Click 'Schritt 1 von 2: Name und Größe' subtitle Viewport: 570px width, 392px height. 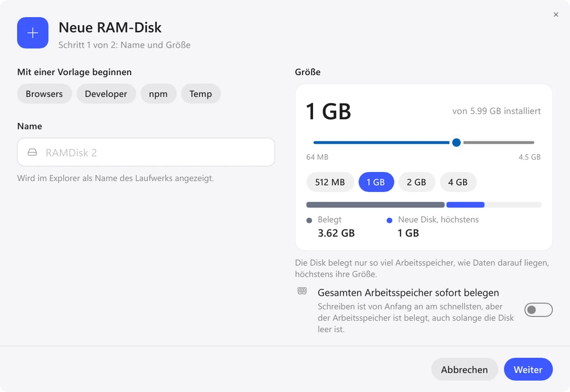124,45
